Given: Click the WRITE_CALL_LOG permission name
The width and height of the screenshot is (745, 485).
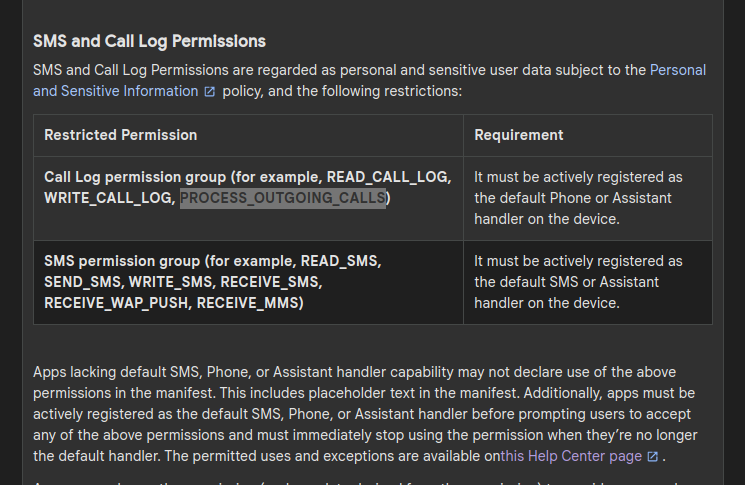Looking at the screenshot, I should coord(108,198).
